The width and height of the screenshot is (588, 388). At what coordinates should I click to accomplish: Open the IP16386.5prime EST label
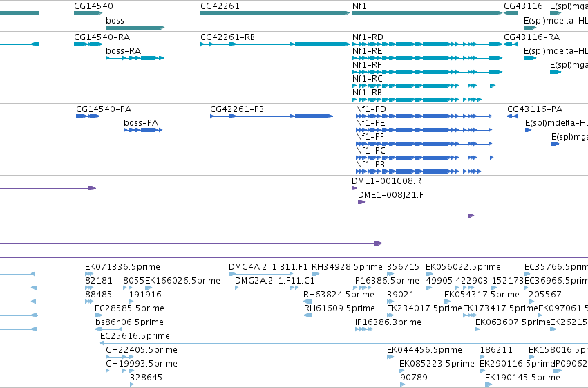(386, 281)
